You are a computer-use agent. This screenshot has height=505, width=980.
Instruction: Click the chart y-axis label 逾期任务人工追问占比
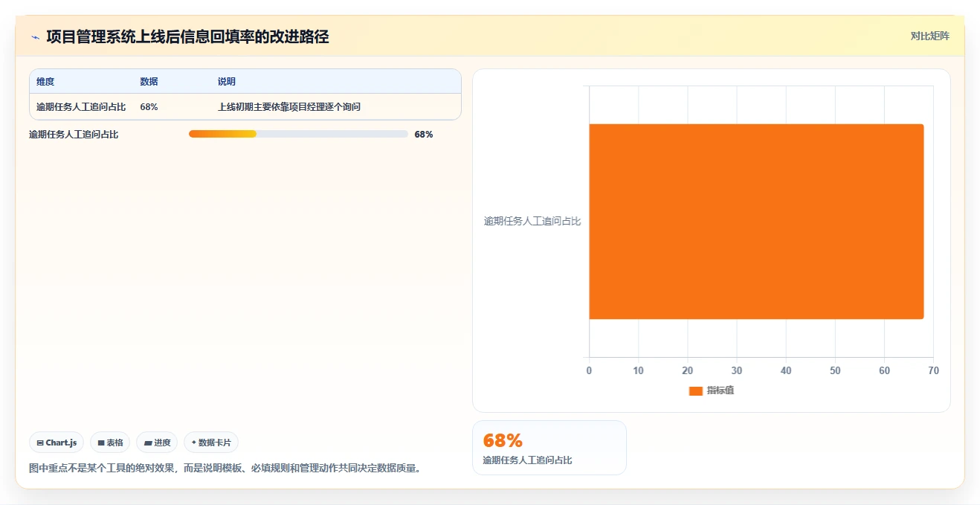tap(532, 221)
